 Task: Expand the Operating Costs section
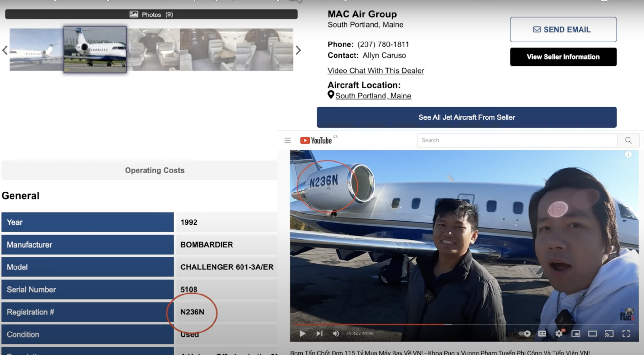click(155, 170)
